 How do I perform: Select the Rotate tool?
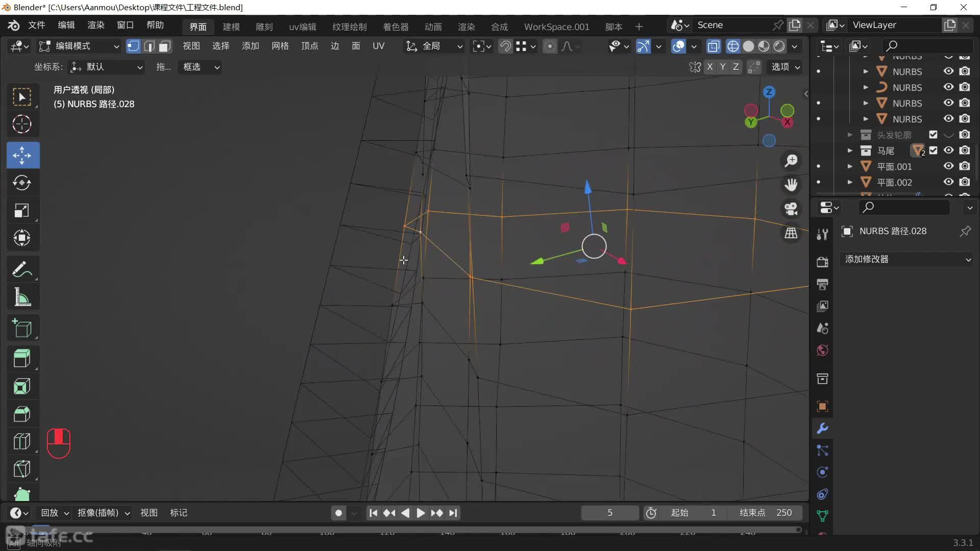click(x=22, y=183)
